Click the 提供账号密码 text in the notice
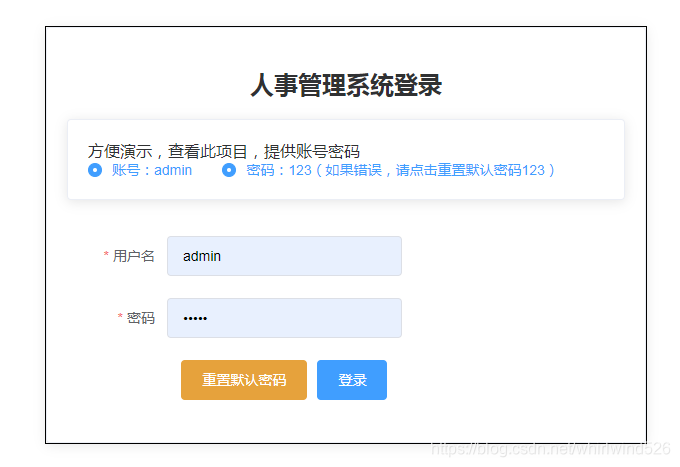The height and width of the screenshot is (467, 680). pos(311,151)
